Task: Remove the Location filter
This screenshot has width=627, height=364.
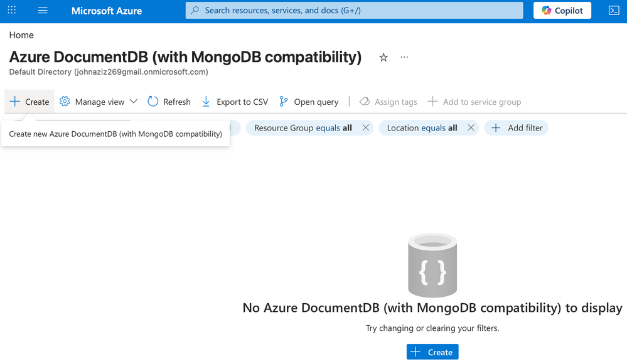Action: point(471,127)
